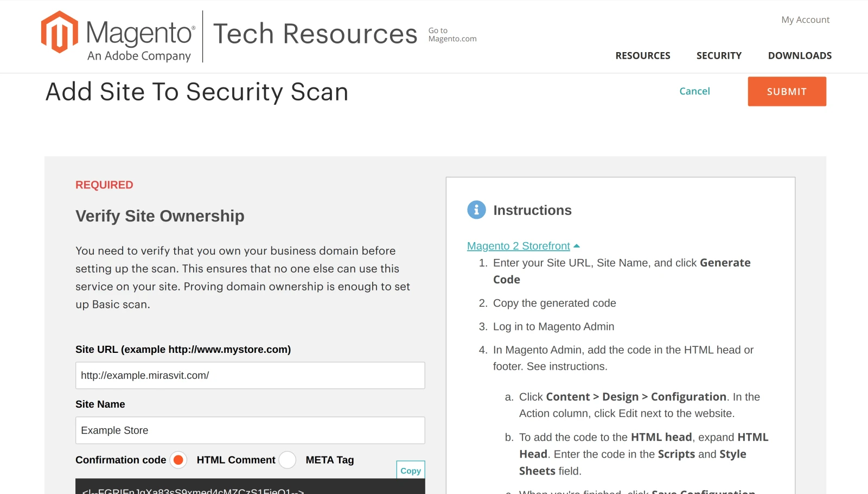Viewport: 868px width, 494px height.
Task: Click the dark confirmation code box
Action: [x=250, y=487]
